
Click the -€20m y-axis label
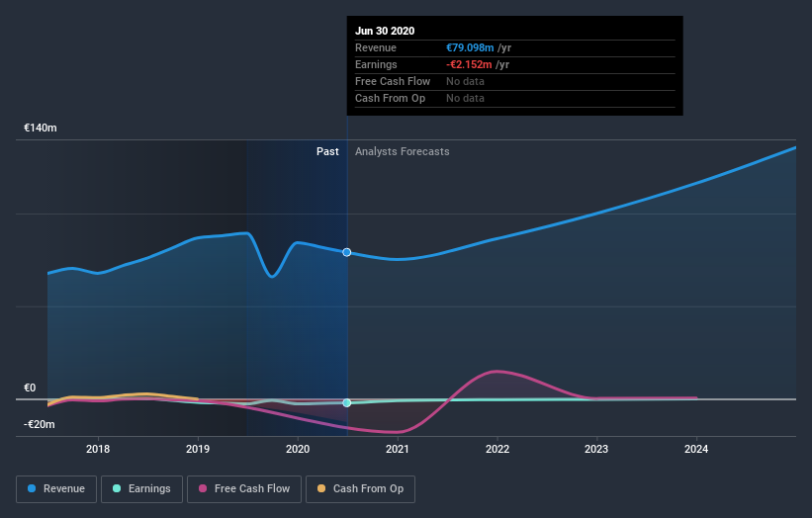point(39,424)
